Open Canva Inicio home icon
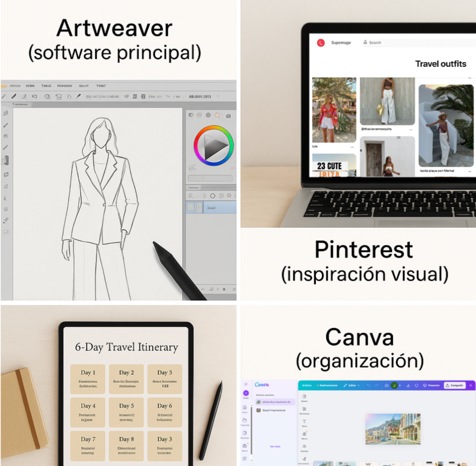 point(244,407)
